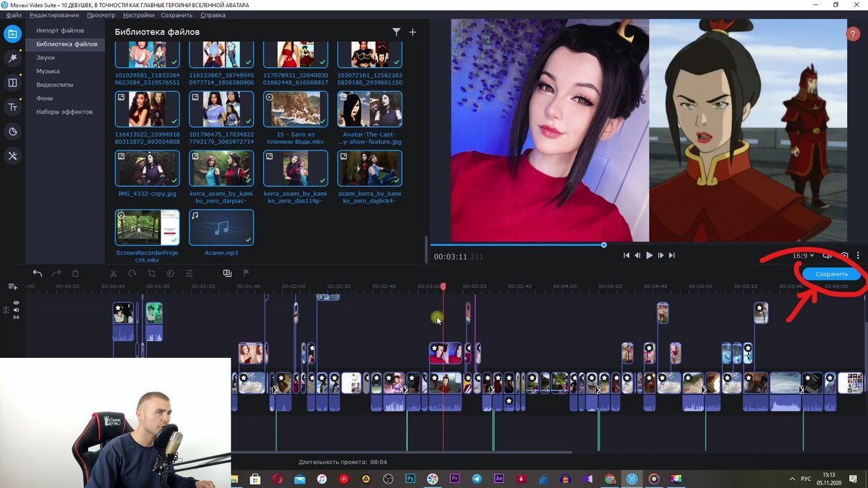The height and width of the screenshot is (488, 868).
Task: Open the Музыка category
Action: pos(48,71)
